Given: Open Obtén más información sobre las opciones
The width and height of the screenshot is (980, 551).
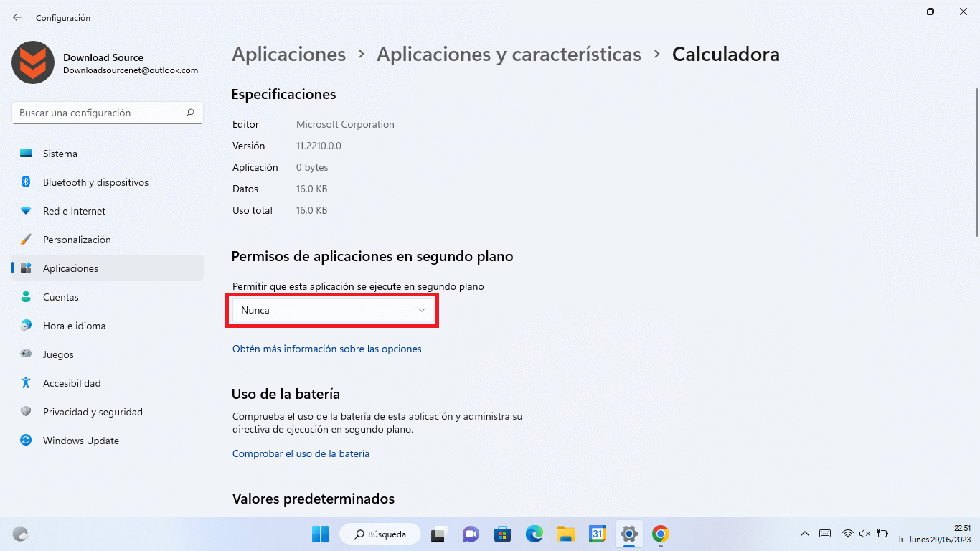Looking at the screenshot, I should [x=327, y=349].
